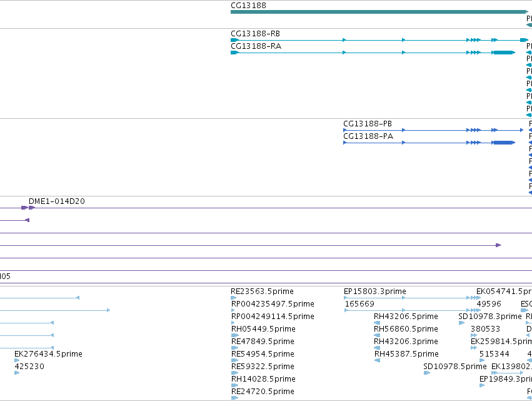Select the EP15803.3prime label
The height and width of the screenshot is (401, 532).
coord(374,292)
